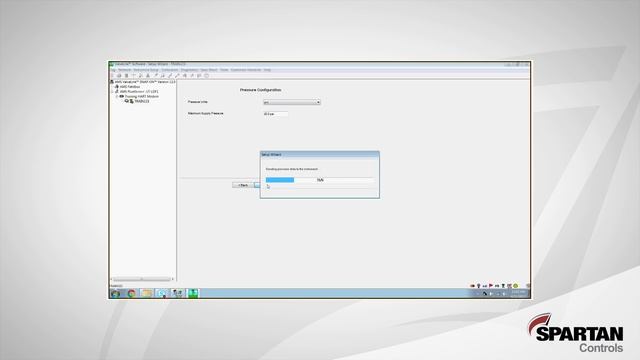Viewport: 640px width, 360px height.
Task: Open the green application on the taskbar
Action: 193,293
